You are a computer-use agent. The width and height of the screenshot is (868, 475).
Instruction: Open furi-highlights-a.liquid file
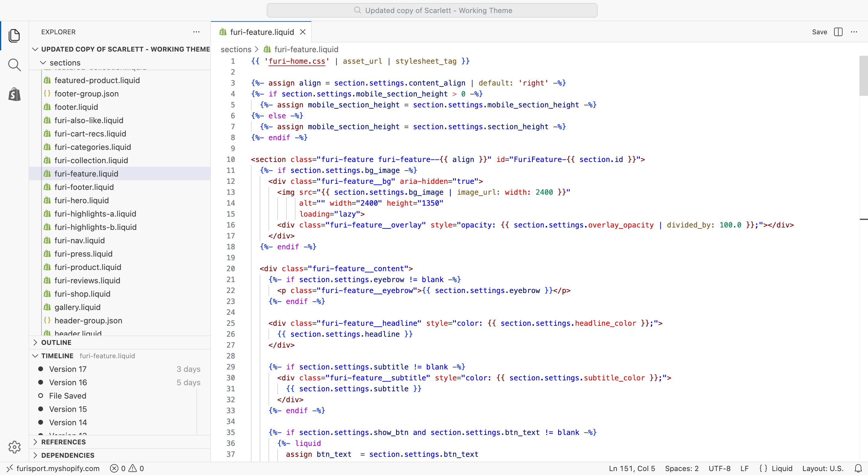(x=120, y=214)
